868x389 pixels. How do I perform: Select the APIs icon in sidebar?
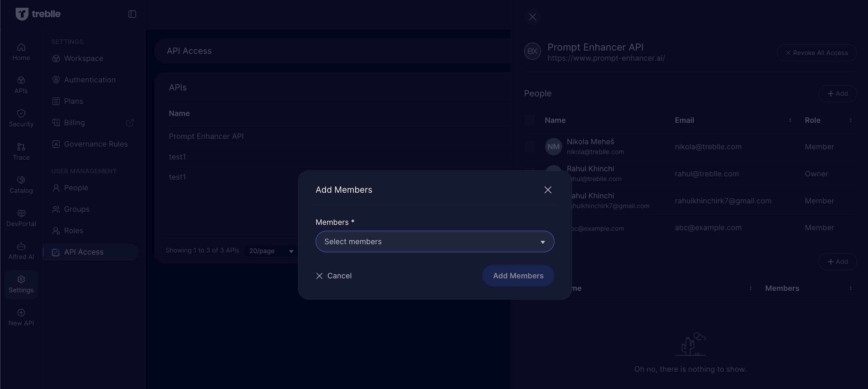(x=21, y=85)
